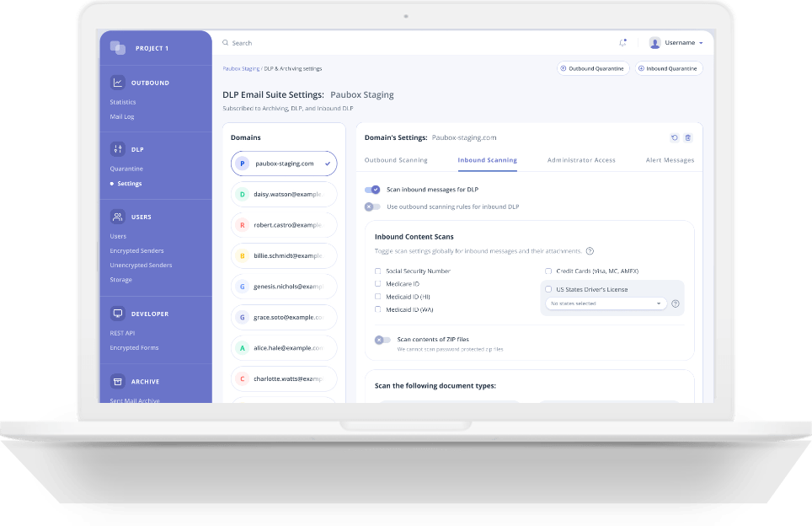Click the Users group icon
Screen dimensions: 812x526
[x=118, y=217]
